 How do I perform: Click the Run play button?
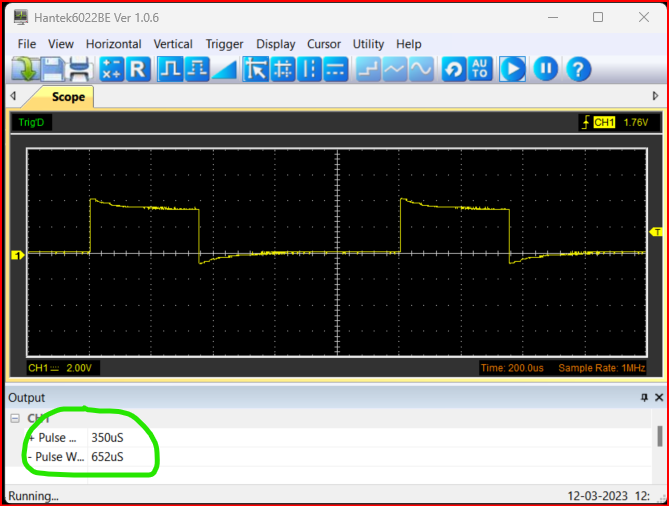click(x=513, y=69)
